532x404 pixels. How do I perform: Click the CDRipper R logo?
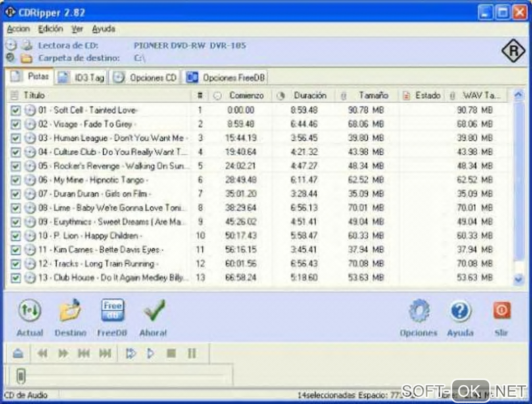click(x=513, y=51)
